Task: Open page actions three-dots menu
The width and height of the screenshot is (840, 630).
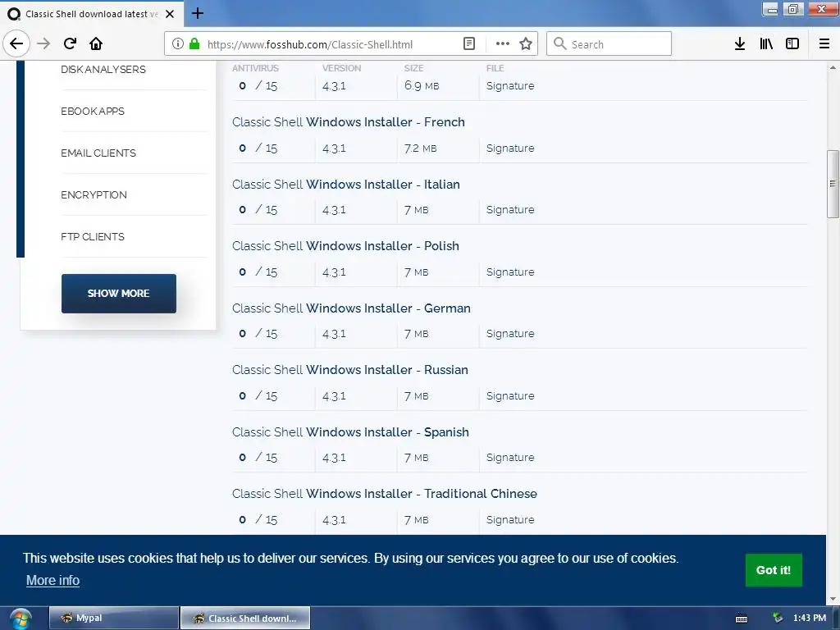Action: pos(503,44)
